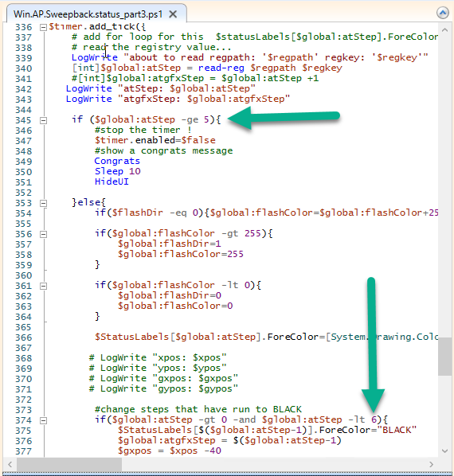Screen dimensions: 454x476
Task: Click the horizontal scrollbar left arrow
Action: (10, 464)
